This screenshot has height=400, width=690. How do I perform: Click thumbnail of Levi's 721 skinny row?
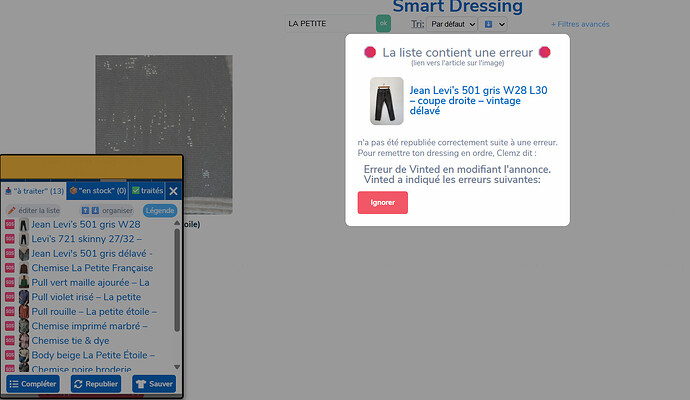point(24,239)
